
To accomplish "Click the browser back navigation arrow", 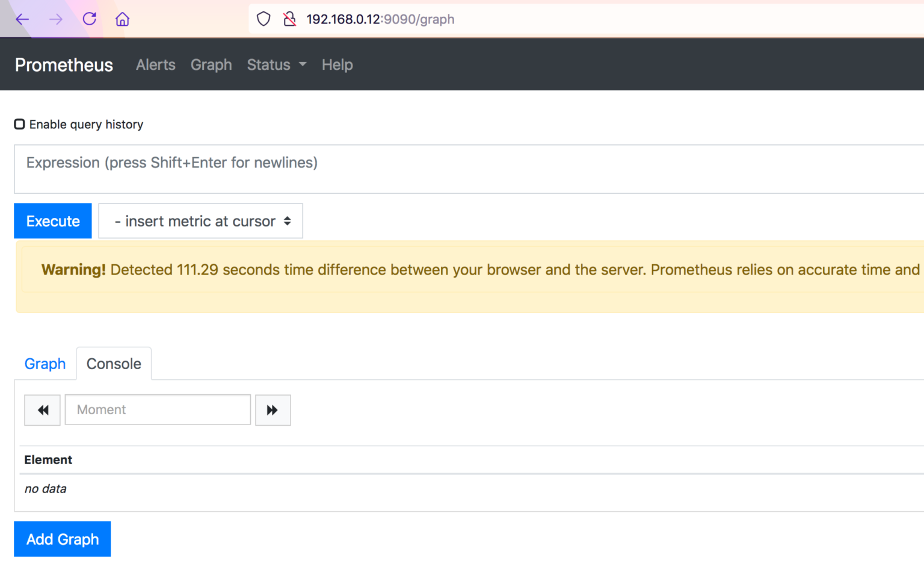I will point(22,19).
